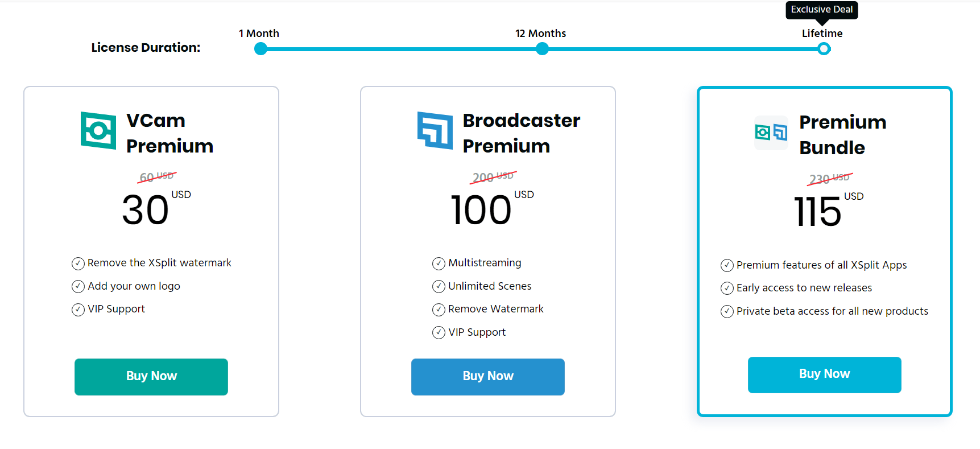Screen dimensions: 980x449
Task: Click checkmark icon beside Remove the XSplit watermark
Action: [x=78, y=263]
